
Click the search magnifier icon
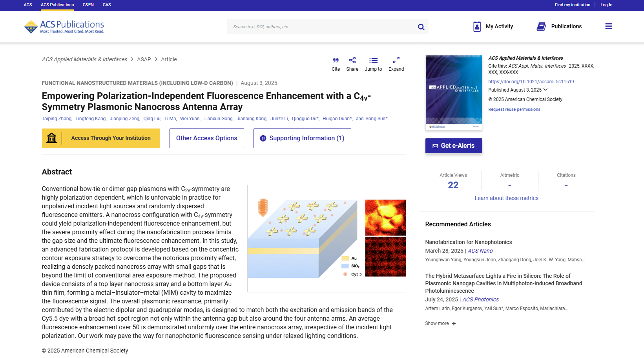421,27
